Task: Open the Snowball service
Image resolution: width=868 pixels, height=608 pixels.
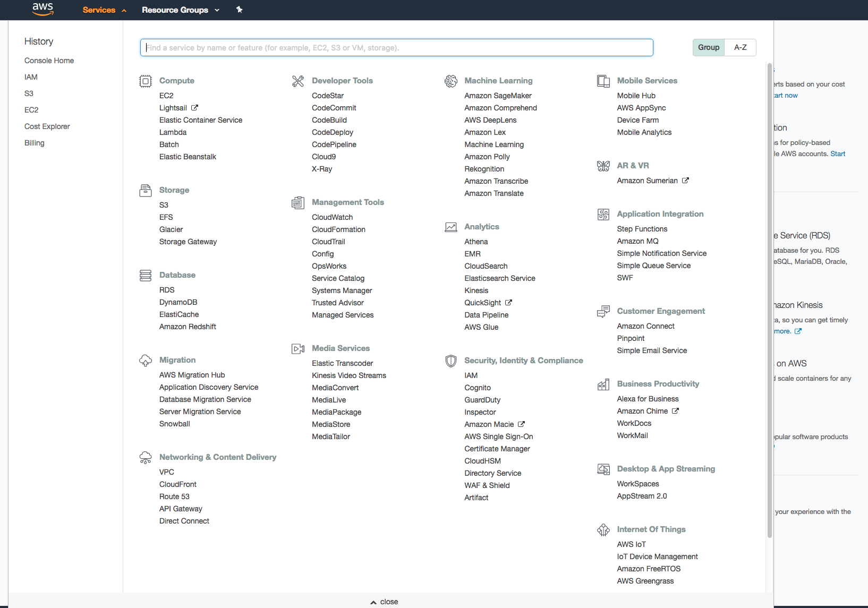Action: click(x=175, y=424)
